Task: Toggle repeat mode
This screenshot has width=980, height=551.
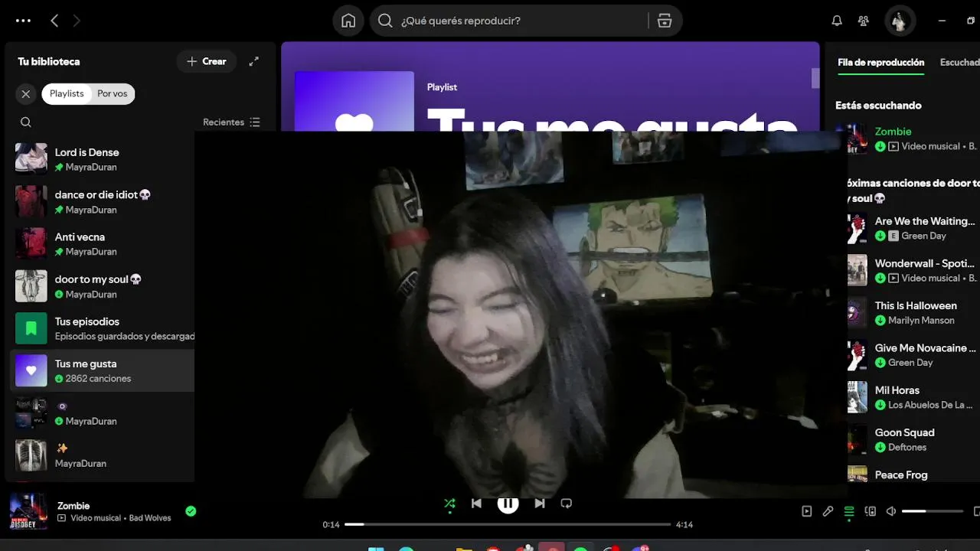Action: click(567, 504)
